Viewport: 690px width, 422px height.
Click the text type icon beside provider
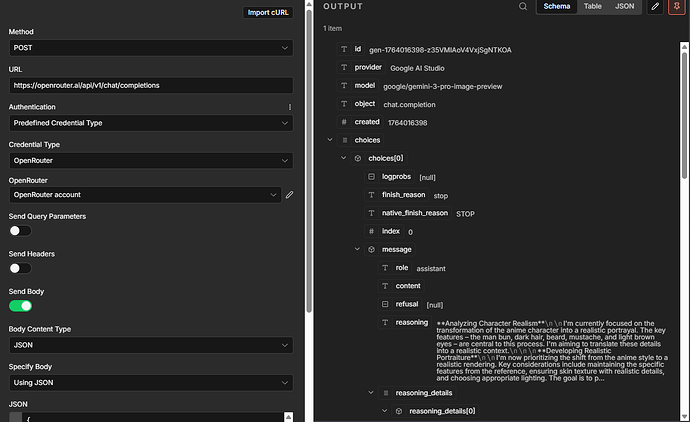(x=344, y=67)
